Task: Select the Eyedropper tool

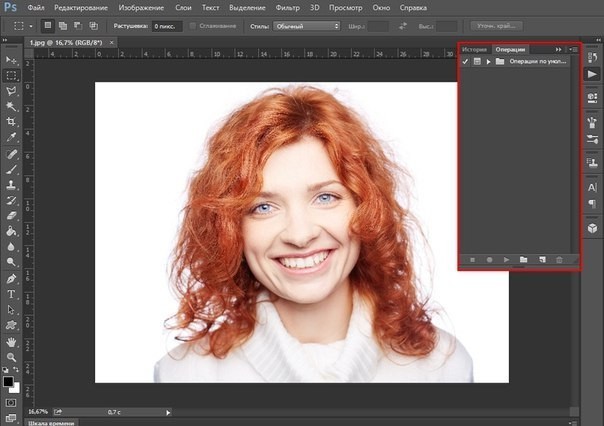Action: pos(11,137)
